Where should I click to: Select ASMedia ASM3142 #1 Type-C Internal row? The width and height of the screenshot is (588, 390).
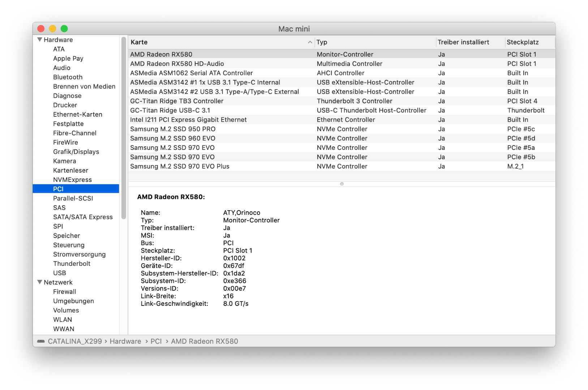click(342, 82)
